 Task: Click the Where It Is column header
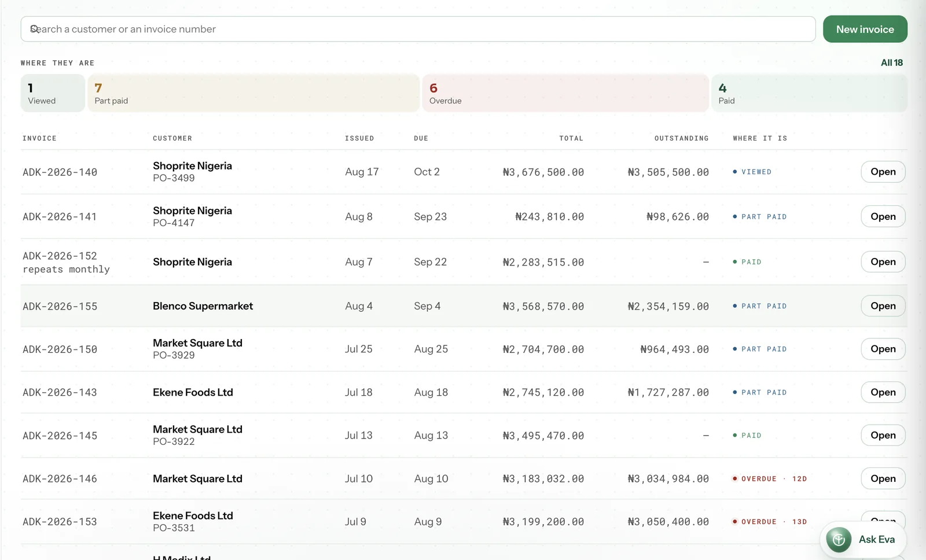pyautogui.click(x=760, y=138)
